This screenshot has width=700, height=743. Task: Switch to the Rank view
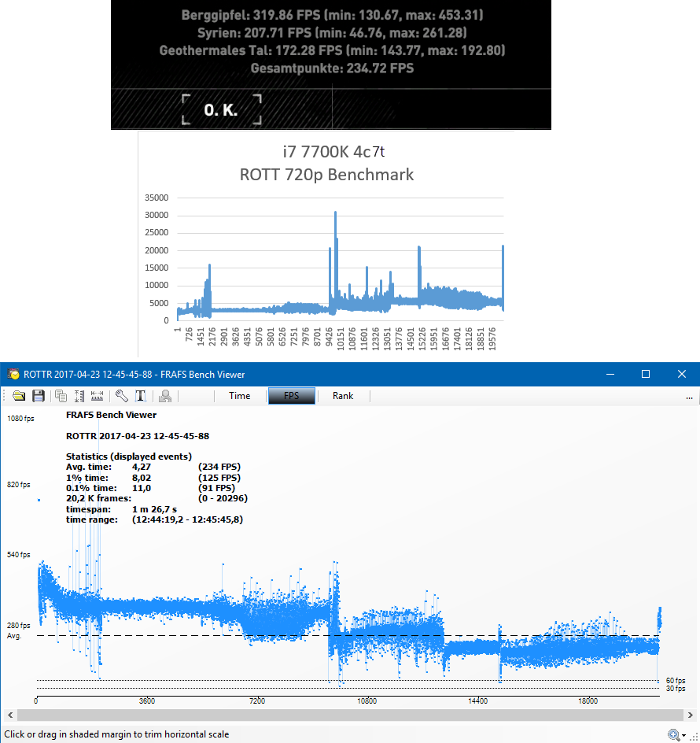click(343, 396)
